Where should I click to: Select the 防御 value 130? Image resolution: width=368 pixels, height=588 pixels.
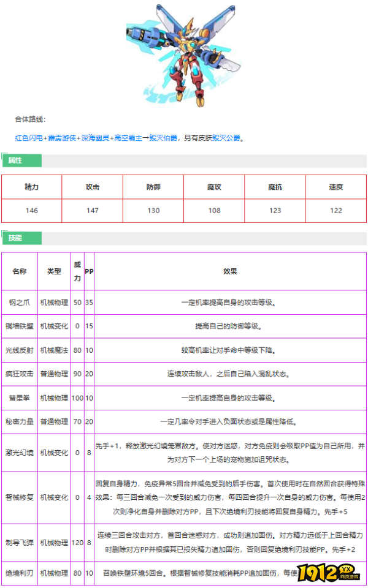(x=153, y=211)
